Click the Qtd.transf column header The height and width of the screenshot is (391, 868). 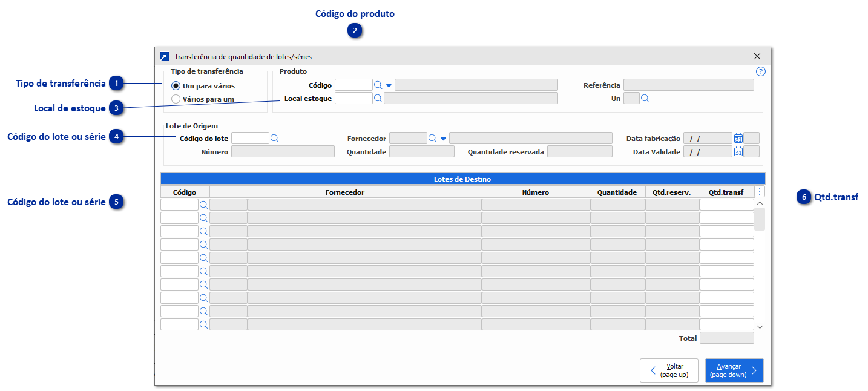click(x=726, y=192)
